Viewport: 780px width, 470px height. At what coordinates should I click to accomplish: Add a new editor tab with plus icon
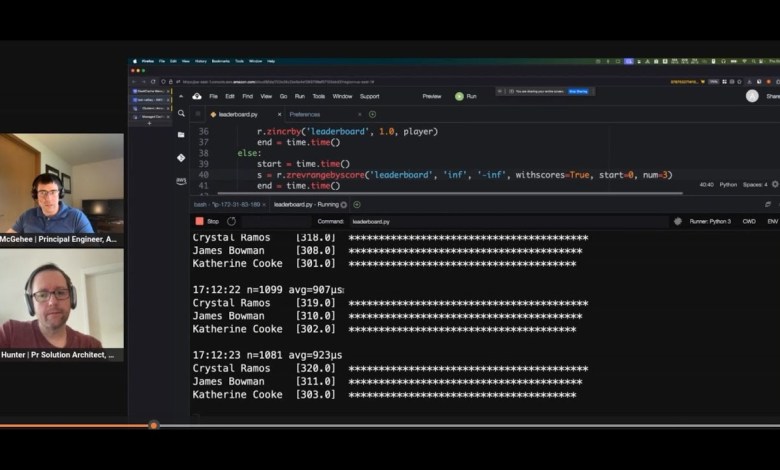[372, 114]
